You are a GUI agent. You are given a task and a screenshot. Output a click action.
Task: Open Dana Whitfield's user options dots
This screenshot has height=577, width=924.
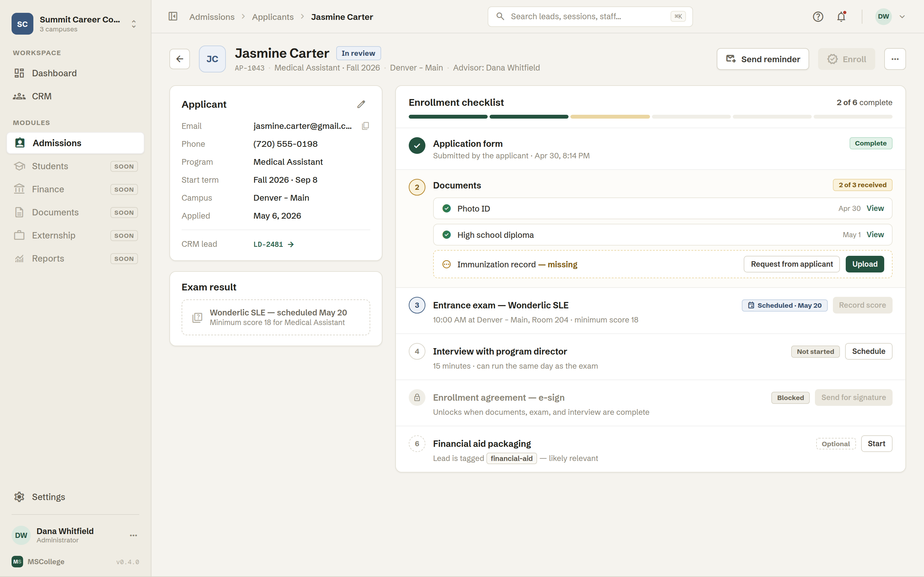(x=133, y=535)
